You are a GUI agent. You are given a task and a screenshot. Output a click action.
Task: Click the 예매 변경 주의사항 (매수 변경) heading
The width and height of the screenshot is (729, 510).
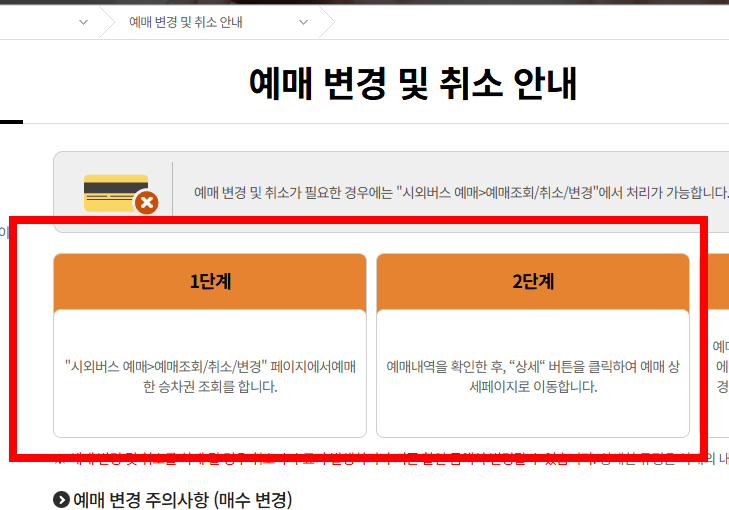coord(183,500)
